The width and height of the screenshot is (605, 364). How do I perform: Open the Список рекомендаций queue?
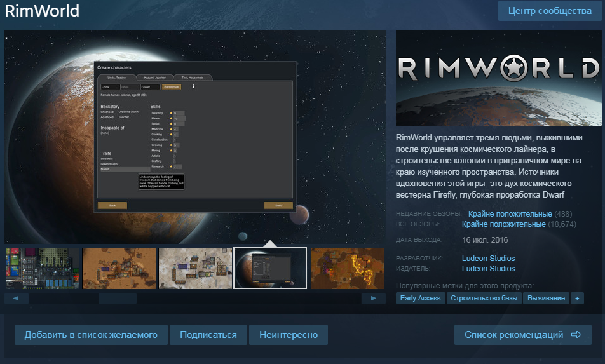tap(523, 335)
